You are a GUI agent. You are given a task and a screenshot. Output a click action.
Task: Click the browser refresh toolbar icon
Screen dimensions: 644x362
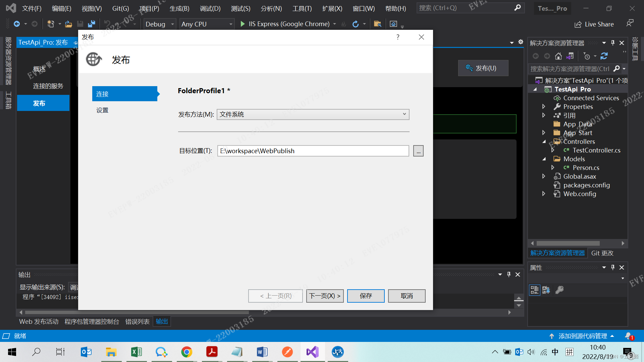tap(356, 24)
